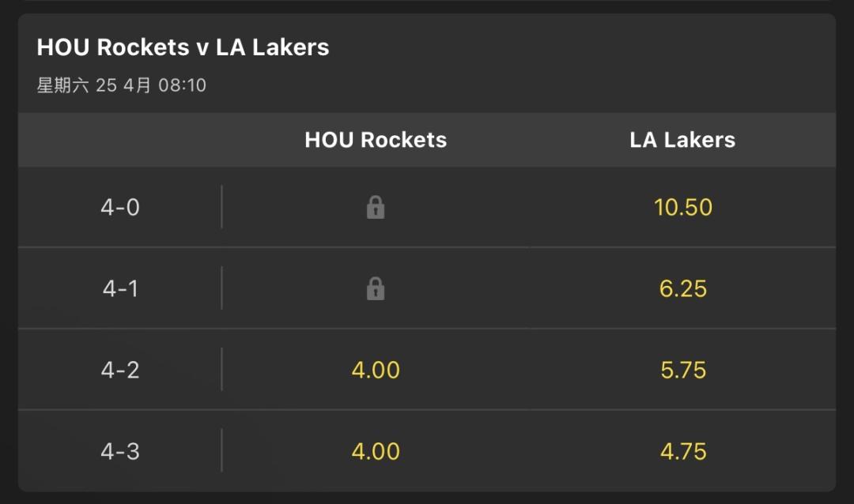Click the HOU Rockets column header
This screenshot has height=504, width=854.
click(x=376, y=140)
